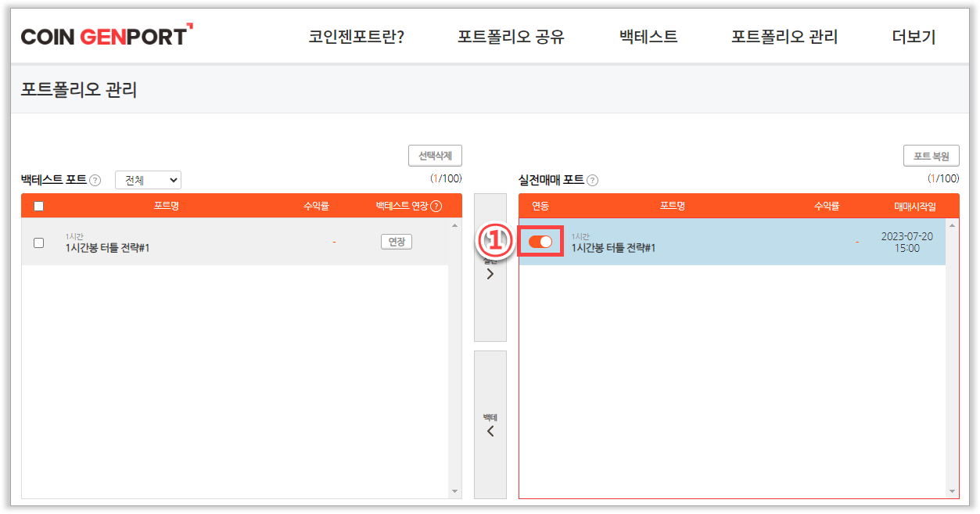Viewport: 980px width, 514px height.
Task: Click help icon next to 실전매매 포트
Action: tap(592, 181)
